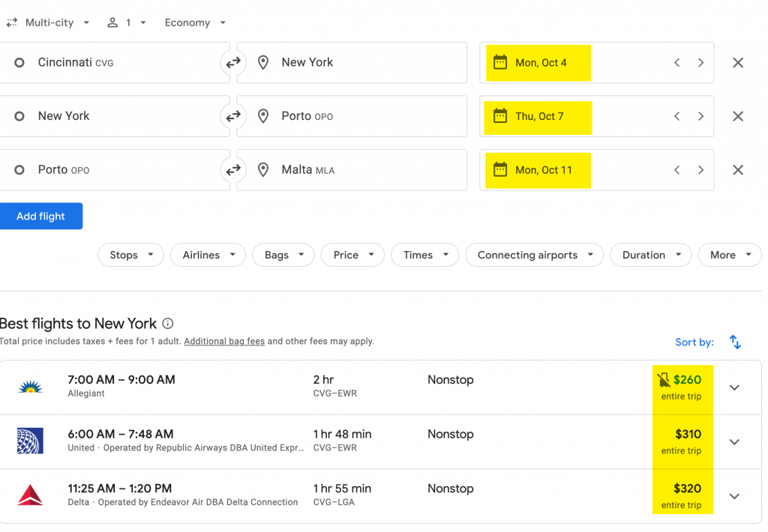This screenshot has height=532, width=768.
Task: Open the Economy cabin class dropdown
Action: tap(195, 22)
